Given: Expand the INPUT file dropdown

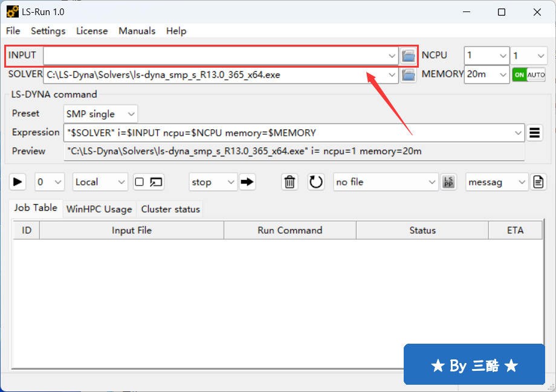Looking at the screenshot, I should (392, 56).
